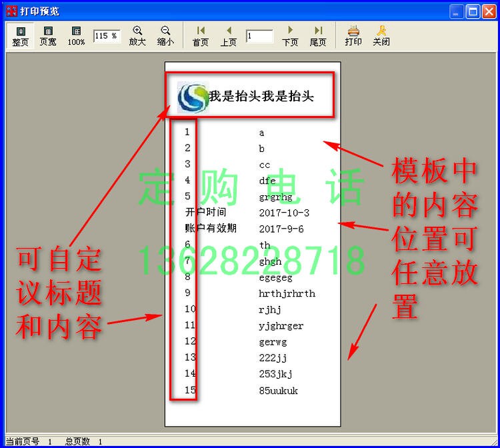The image size is (500, 448).
Task: Click the value 222jj
Action: pyautogui.click(x=273, y=358)
